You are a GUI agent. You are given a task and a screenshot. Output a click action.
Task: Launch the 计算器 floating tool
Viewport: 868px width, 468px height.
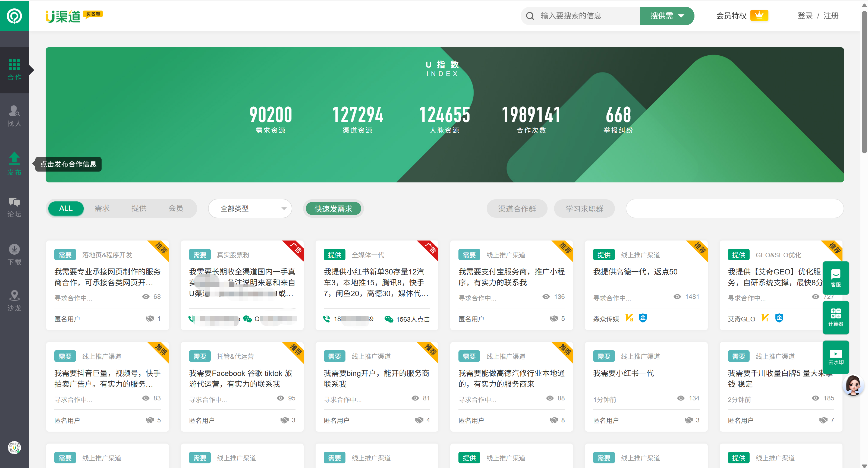click(835, 317)
